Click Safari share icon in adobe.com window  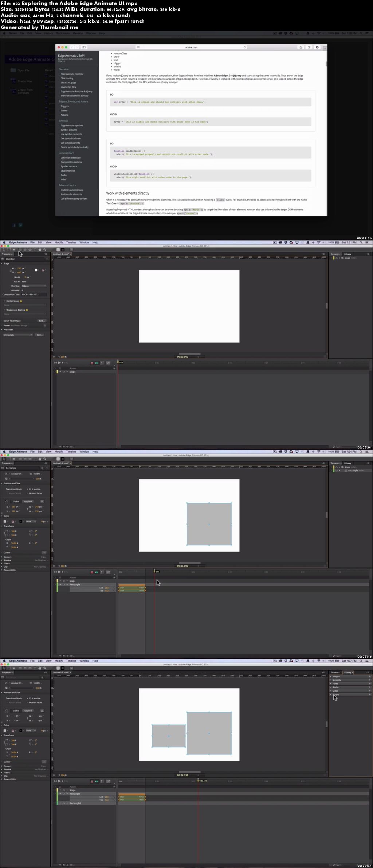301,47
